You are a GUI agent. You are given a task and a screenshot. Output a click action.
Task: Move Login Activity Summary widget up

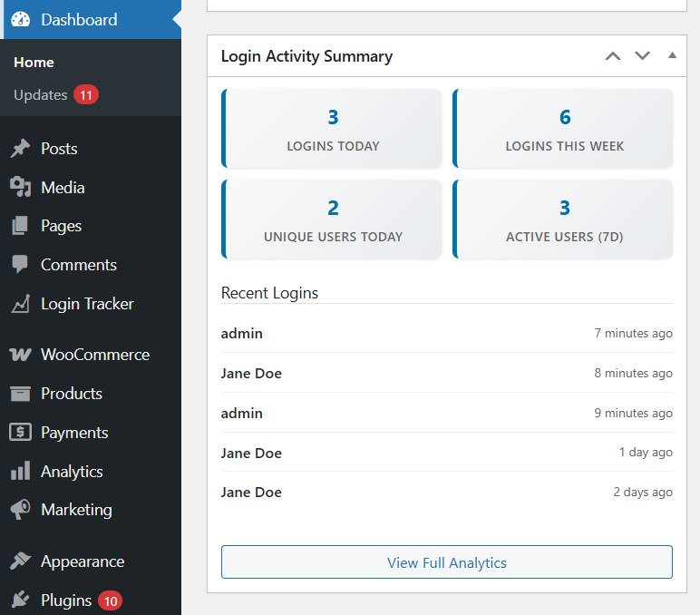point(613,56)
